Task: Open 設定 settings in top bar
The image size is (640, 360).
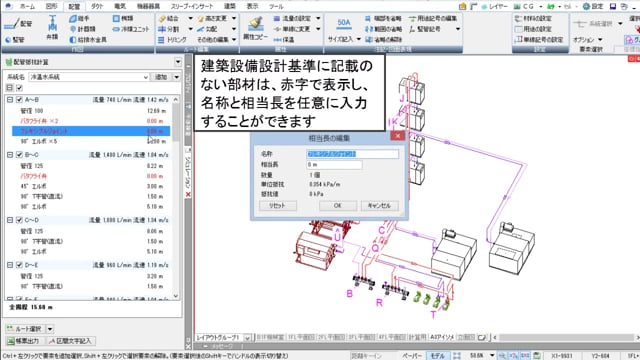Action: (x=593, y=6)
